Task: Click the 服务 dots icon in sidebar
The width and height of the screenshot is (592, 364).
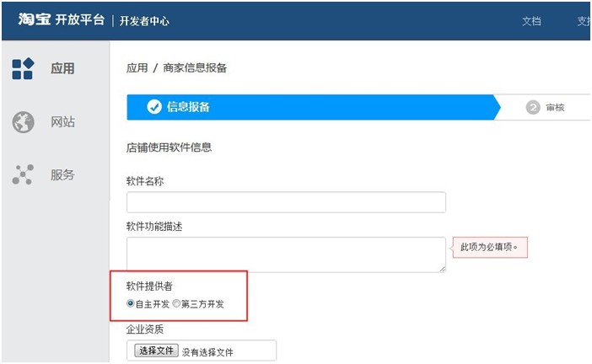Action: click(x=23, y=174)
